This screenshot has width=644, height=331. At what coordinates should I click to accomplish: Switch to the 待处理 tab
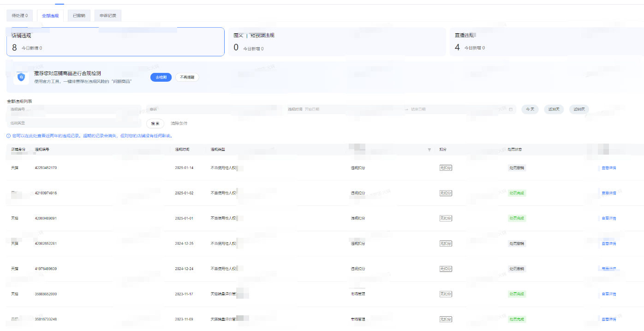click(19, 16)
